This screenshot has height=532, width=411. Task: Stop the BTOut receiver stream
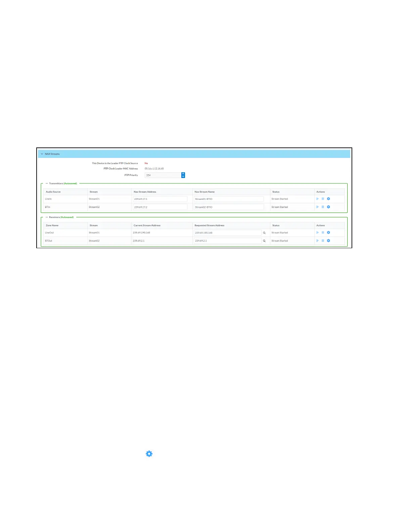323,240
